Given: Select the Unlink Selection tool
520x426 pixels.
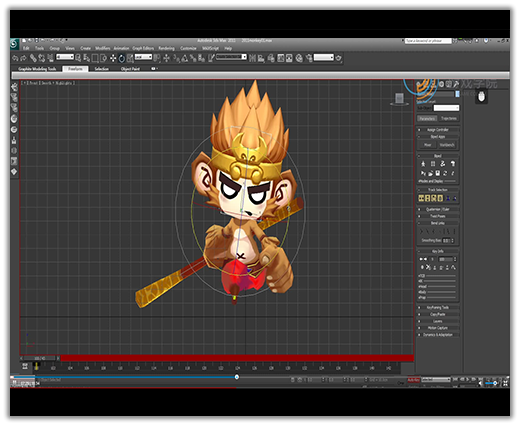Looking at the screenshot, I should (x=41, y=58).
